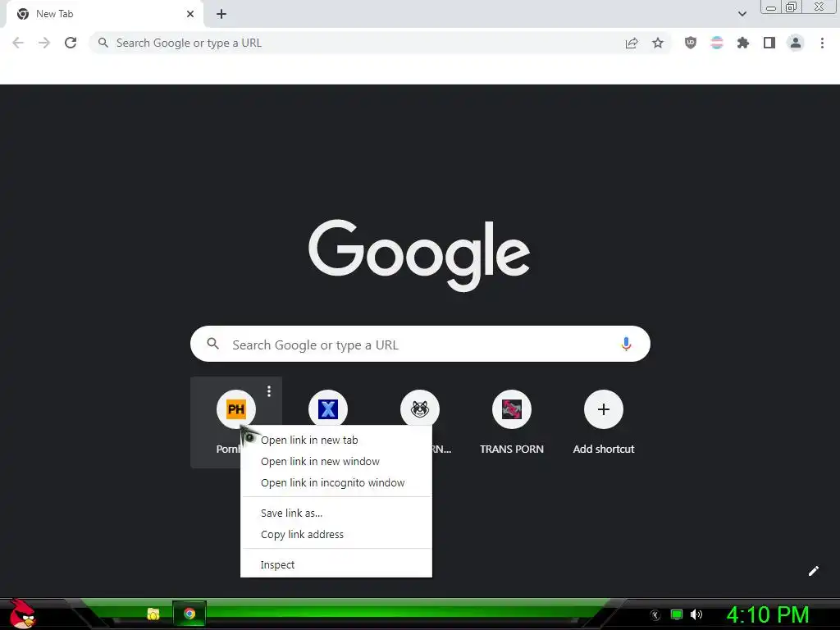840x630 pixels.
Task: Open the Extensions puzzle piece menu
Action: (x=743, y=43)
